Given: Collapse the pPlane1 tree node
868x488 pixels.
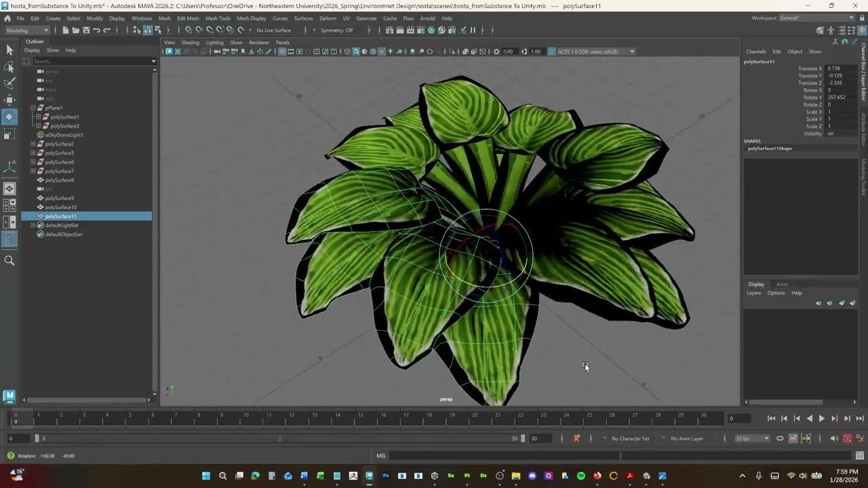Looking at the screenshot, I should (33, 108).
